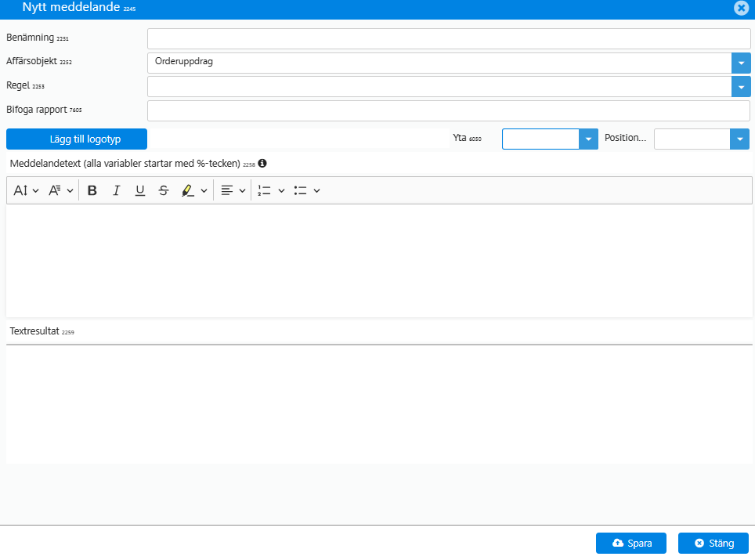The width and height of the screenshot is (755, 560).
Task: Click the Stäng button
Action: pos(713,543)
